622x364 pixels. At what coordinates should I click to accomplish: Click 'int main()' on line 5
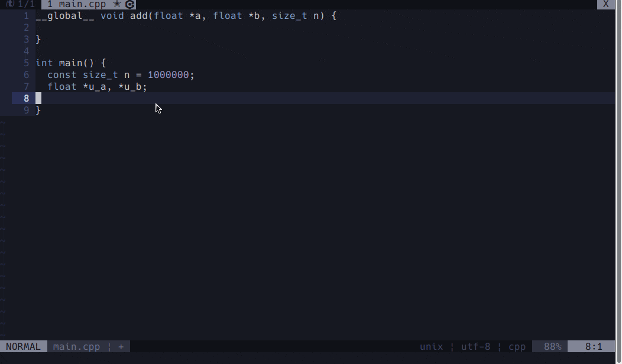65,63
